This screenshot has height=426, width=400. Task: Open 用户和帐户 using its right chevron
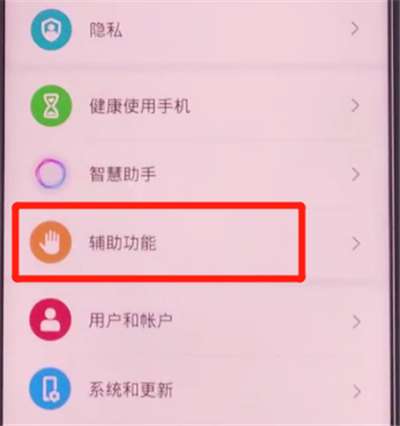(x=356, y=322)
